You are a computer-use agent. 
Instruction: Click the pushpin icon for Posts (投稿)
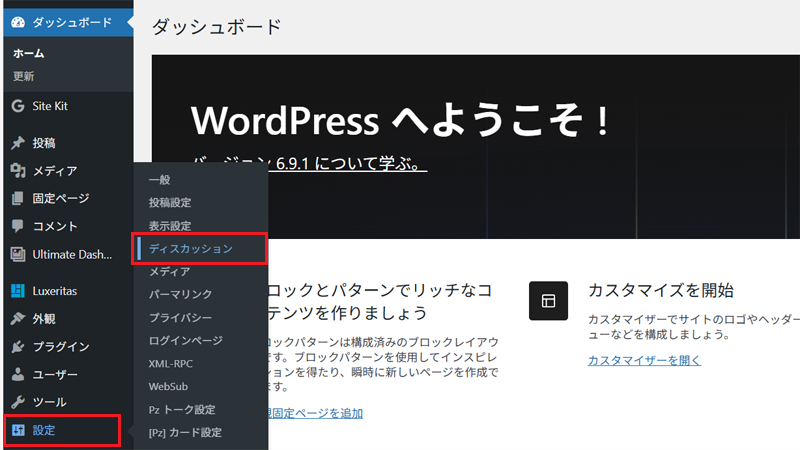pos(17,143)
